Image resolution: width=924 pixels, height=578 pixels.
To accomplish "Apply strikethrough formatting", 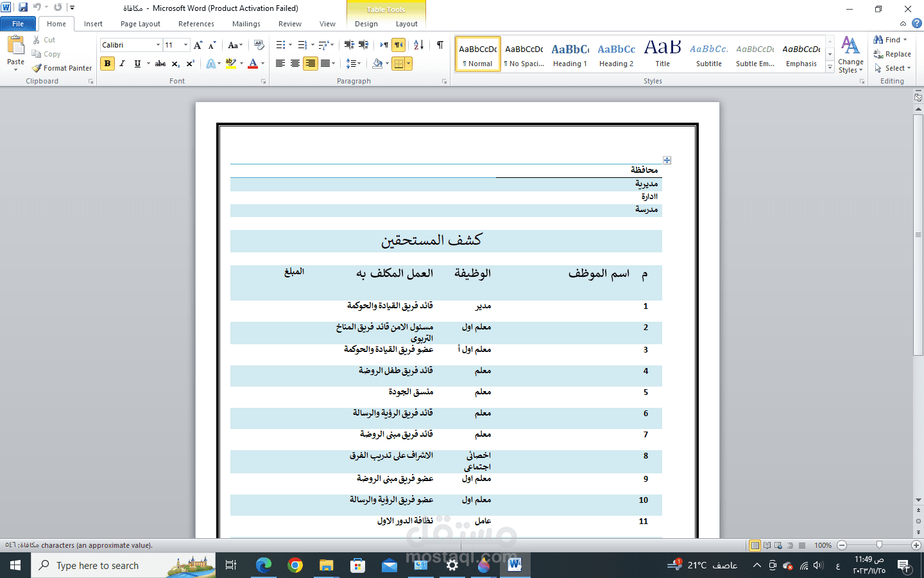I will click(x=160, y=64).
